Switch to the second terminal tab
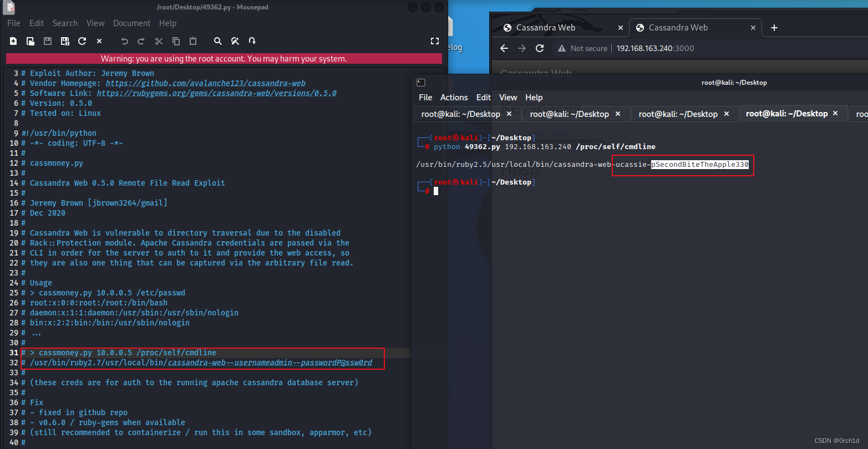The image size is (868, 449). (575, 114)
